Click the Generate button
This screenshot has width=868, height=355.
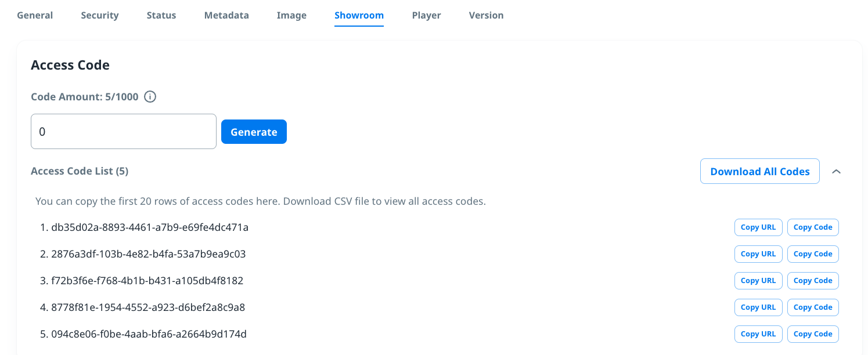click(x=254, y=132)
